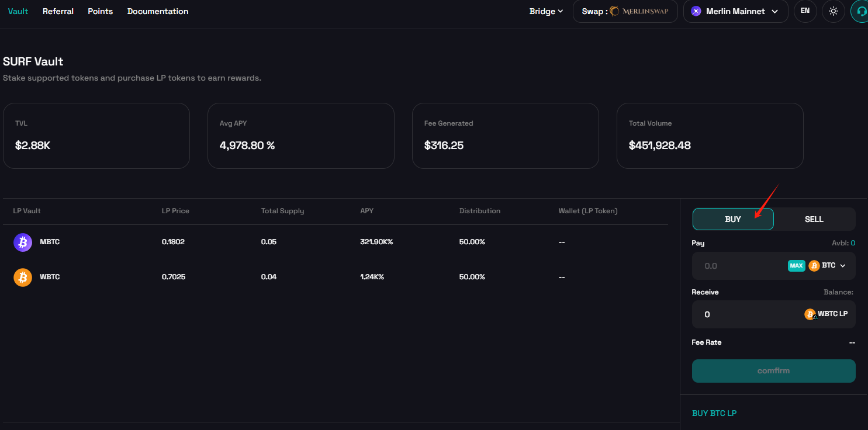Go to the Referral tab

pyautogui.click(x=58, y=11)
